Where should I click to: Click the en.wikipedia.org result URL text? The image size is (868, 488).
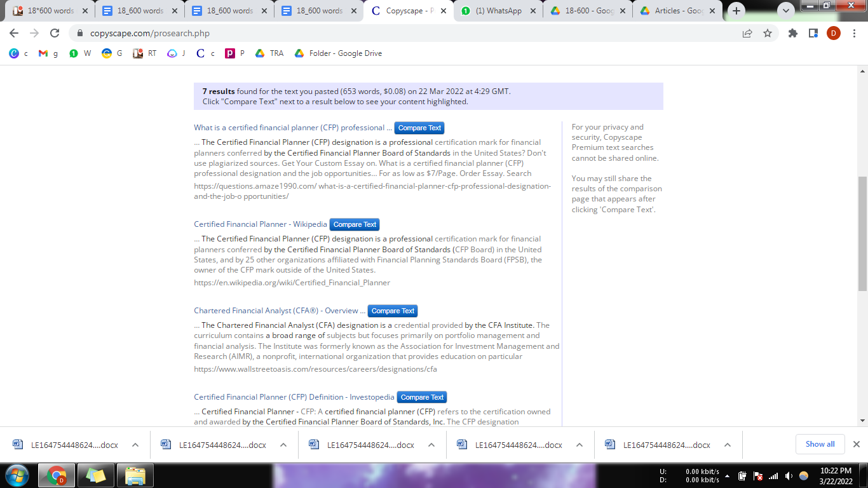click(x=292, y=283)
